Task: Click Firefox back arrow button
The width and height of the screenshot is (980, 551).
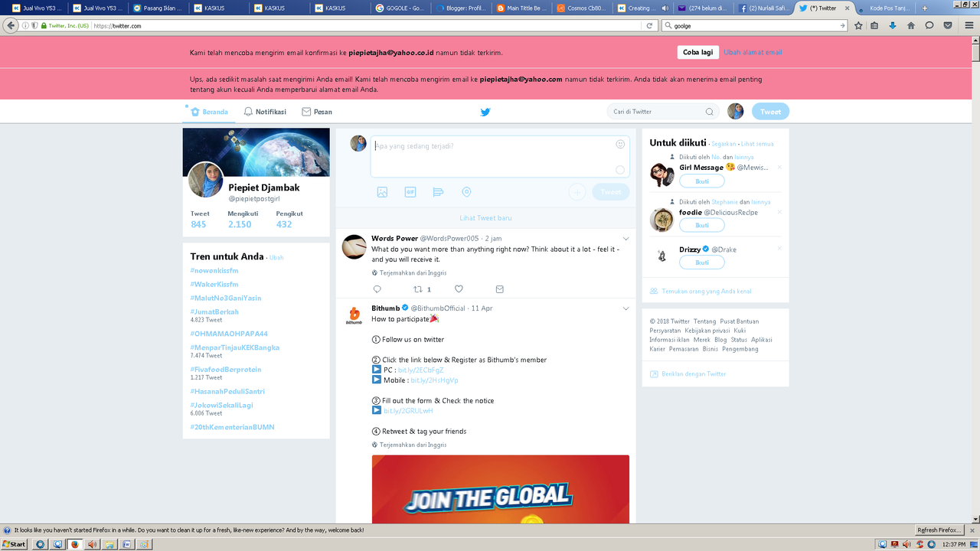Action: point(10,25)
